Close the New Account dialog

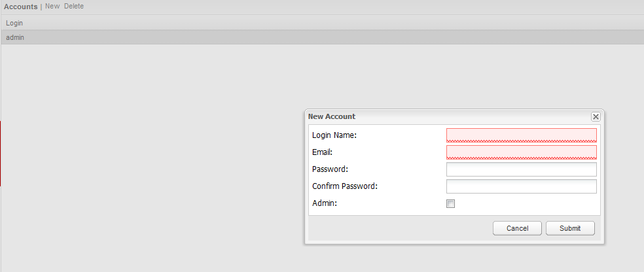coord(596,116)
